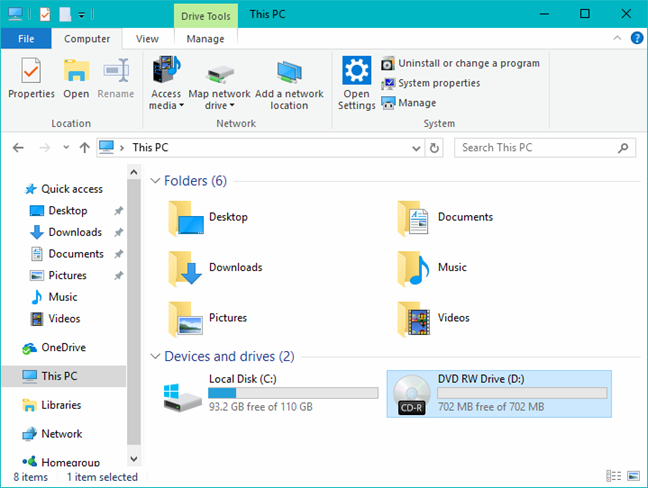
Task: Select Homegroup in the navigation pane
Action: [61, 462]
